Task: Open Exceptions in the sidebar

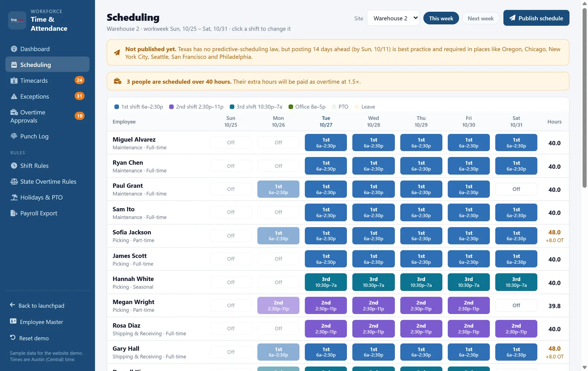Action: click(47, 96)
